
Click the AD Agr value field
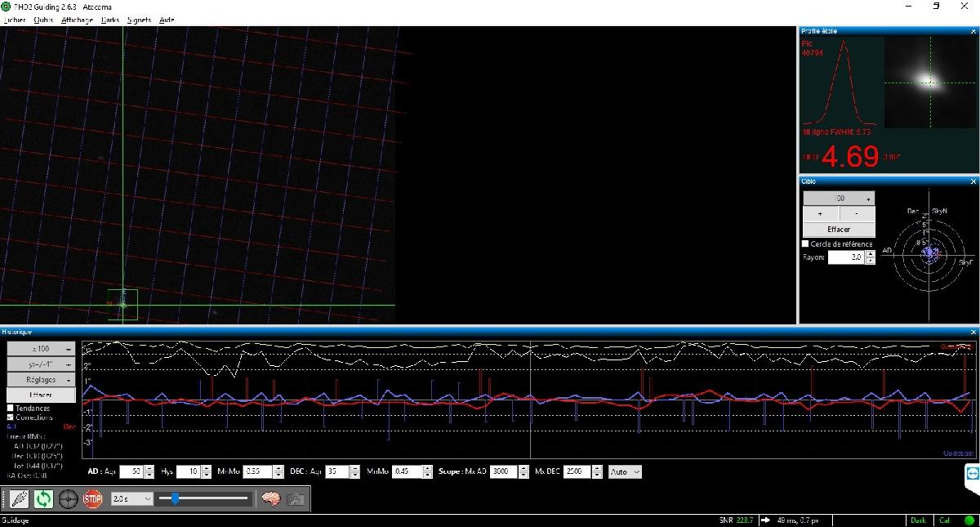[131, 471]
